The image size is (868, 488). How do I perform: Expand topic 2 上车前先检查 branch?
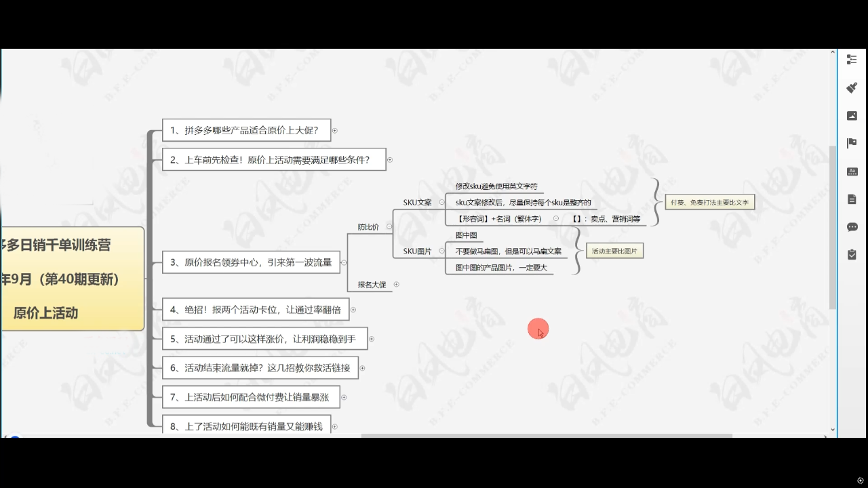(x=390, y=160)
